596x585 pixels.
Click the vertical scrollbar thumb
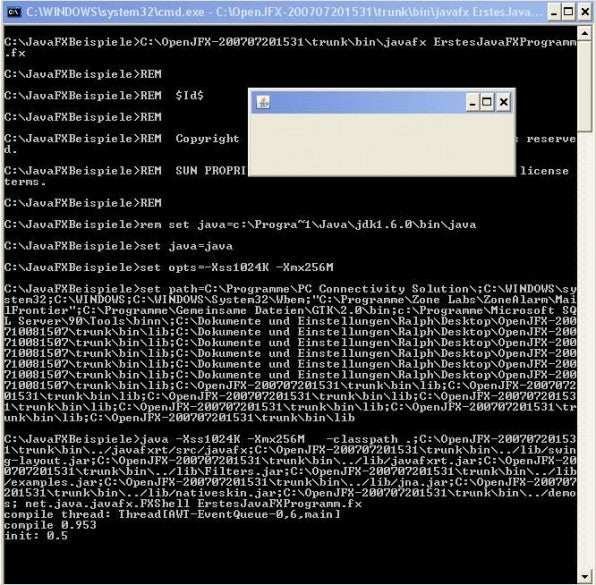(x=585, y=86)
